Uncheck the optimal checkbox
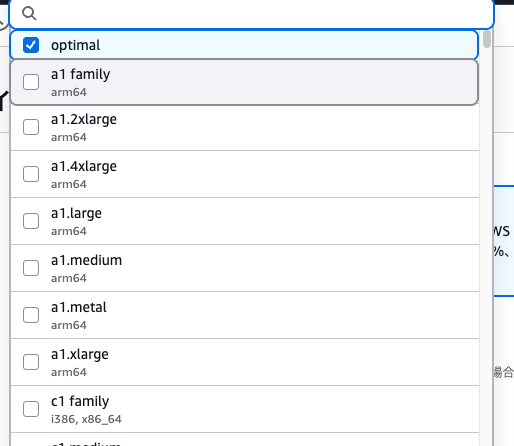Image resolution: width=514 pixels, height=446 pixels. 31,45
